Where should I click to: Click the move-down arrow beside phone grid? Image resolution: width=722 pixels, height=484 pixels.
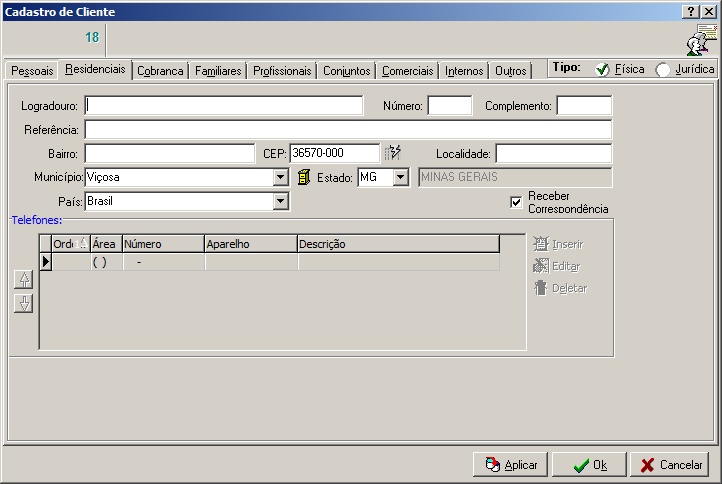[x=24, y=303]
